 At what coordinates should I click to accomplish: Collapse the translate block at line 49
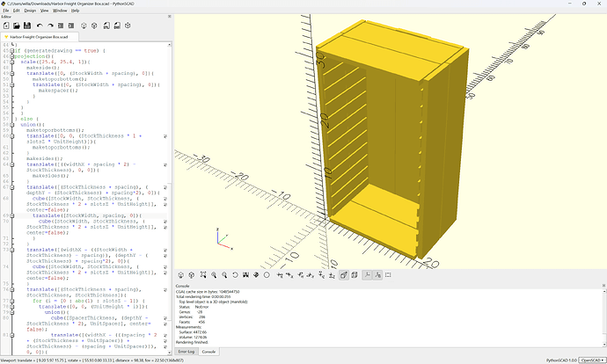click(x=12, y=74)
